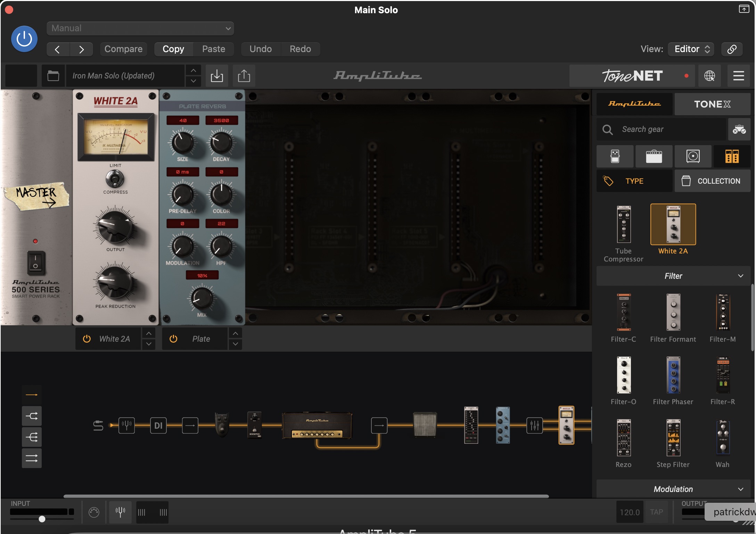Toggle the plugin main power bypass button
Image resolution: width=756 pixels, height=534 pixels.
pos(24,39)
